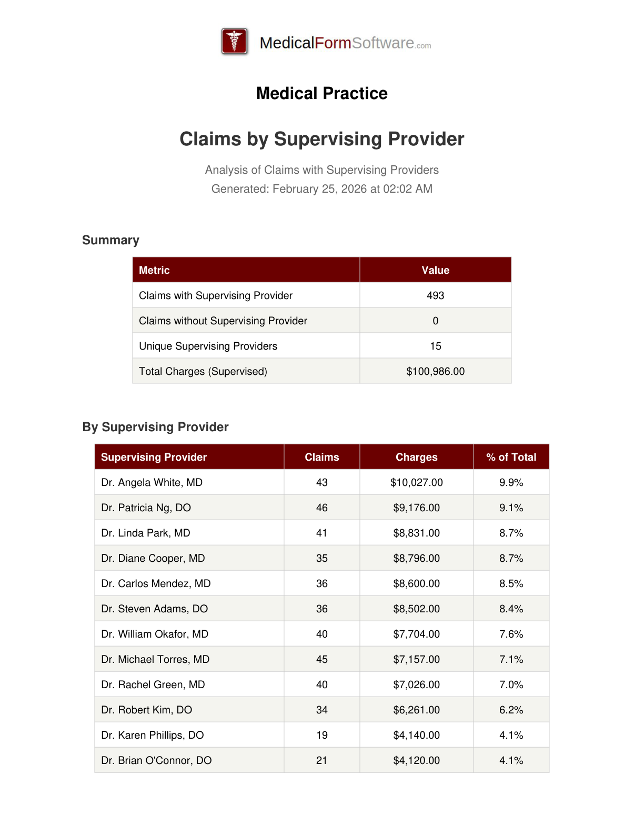Screen dimensions: 644x834
Task: Open the MedicalFormSoftware.com link
Action: point(345,43)
